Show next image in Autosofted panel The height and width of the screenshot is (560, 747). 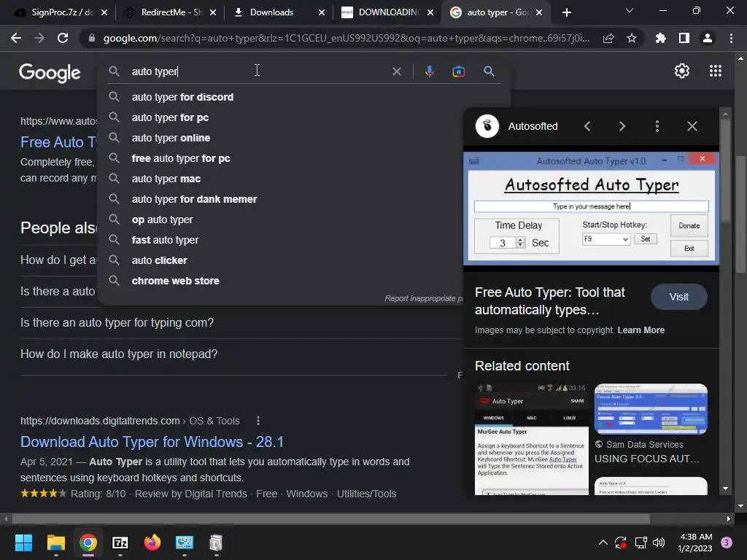[x=622, y=126]
